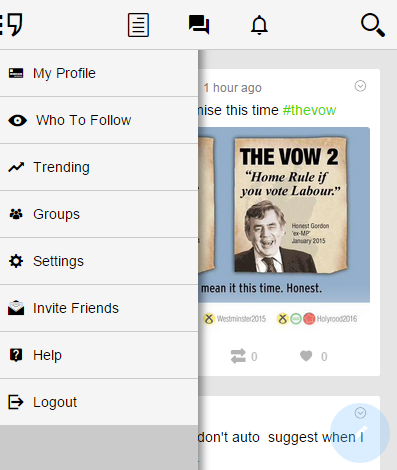397x470 pixels.
Task: Follow the #thevow hashtag link
Action: click(309, 110)
